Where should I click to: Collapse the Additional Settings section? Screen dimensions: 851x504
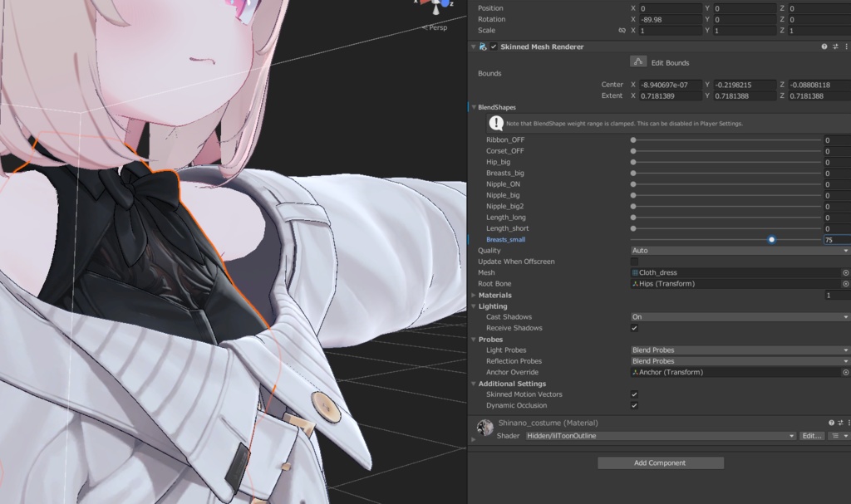tap(473, 384)
